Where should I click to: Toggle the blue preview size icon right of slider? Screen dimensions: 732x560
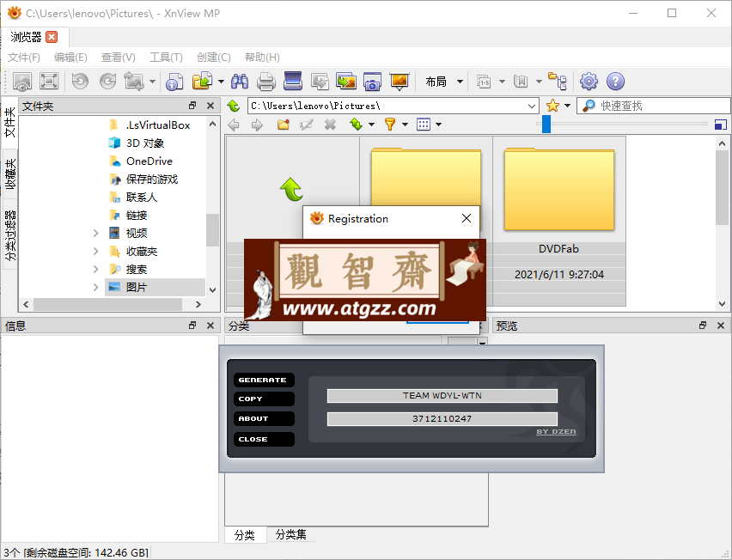tap(721, 125)
